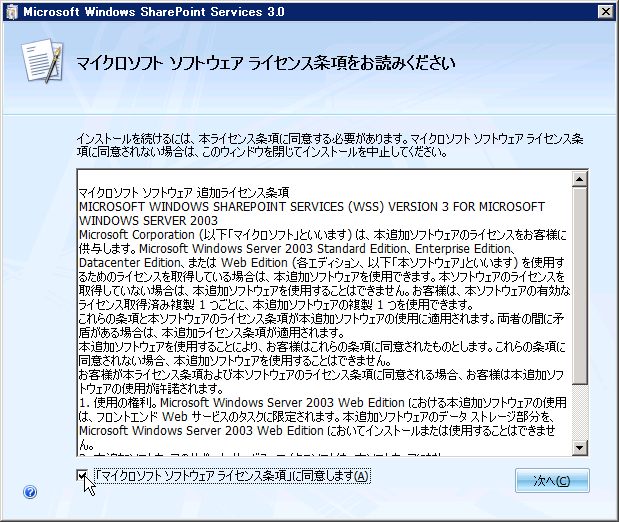Click the empty scrollbar track below thumb
Screen dimensions: 619x522
(579, 410)
